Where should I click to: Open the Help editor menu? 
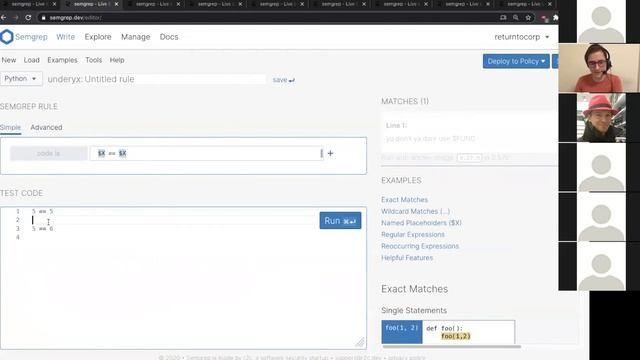117,60
